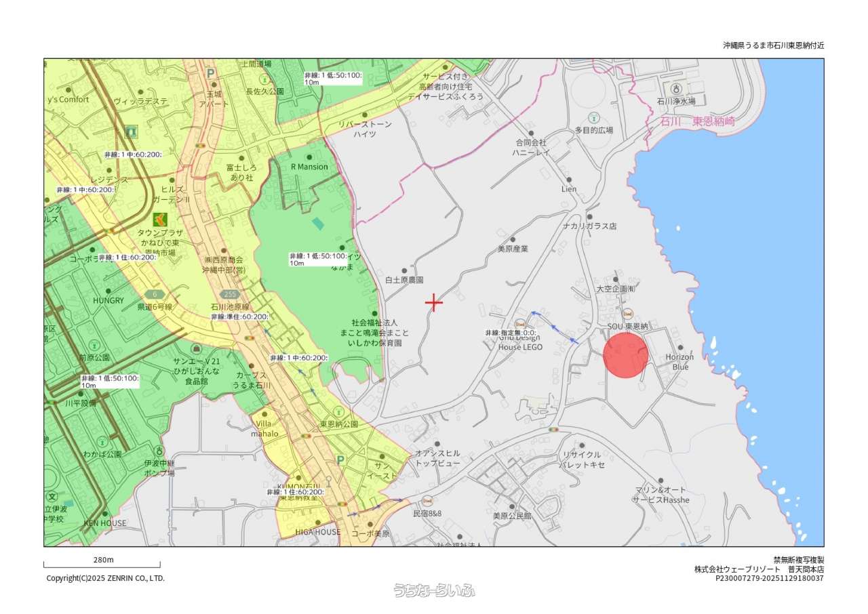The image size is (868, 614).
Task: Click the 非線:準住:60:200: zoning label
Action: tap(239, 316)
